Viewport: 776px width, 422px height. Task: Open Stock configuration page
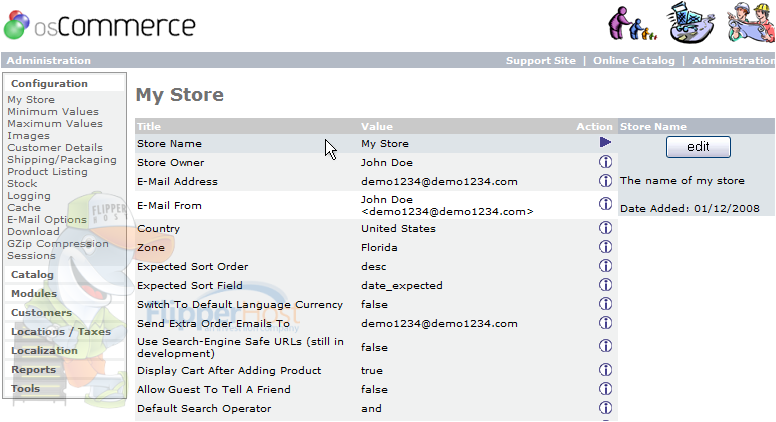point(22,184)
